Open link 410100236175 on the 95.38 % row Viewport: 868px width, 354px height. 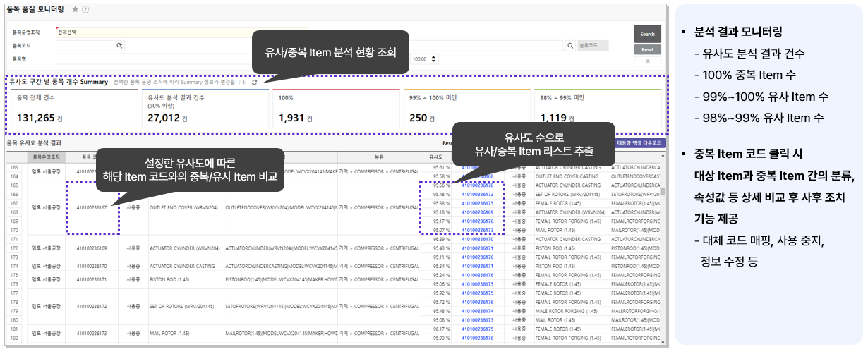coord(477,203)
